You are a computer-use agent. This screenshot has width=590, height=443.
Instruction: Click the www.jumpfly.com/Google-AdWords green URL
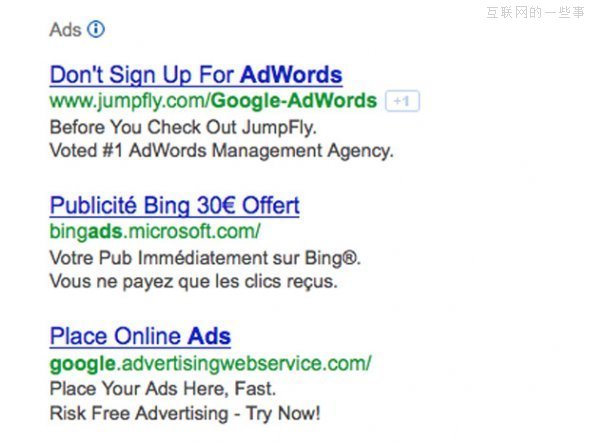pos(213,101)
